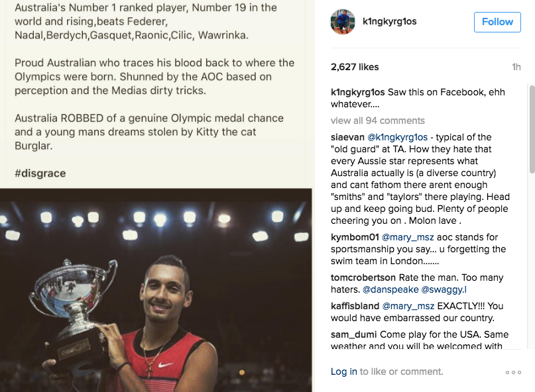Click the Log in link
This screenshot has width=535, height=392.
tap(343, 372)
